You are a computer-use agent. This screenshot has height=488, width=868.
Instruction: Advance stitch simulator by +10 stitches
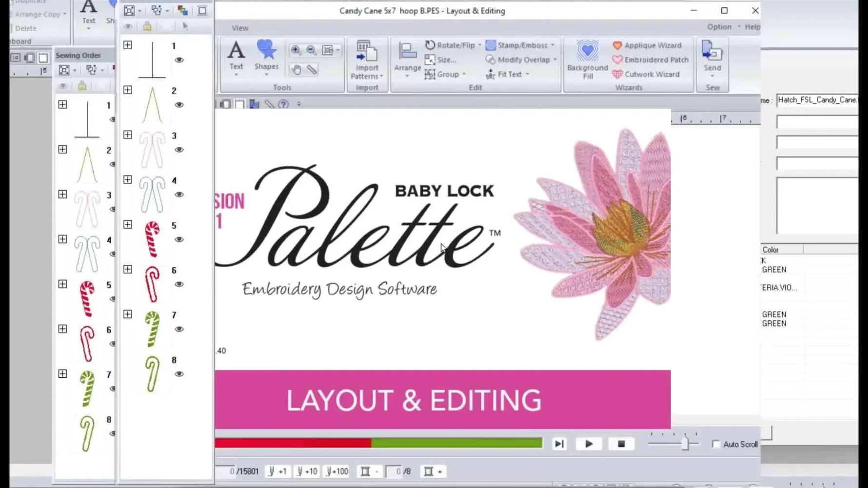[307, 471]
